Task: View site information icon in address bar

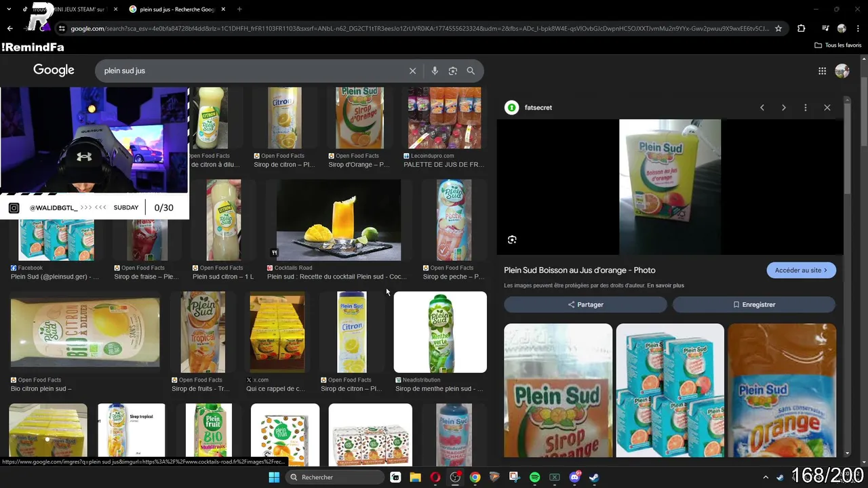Action: pos(62,28)
